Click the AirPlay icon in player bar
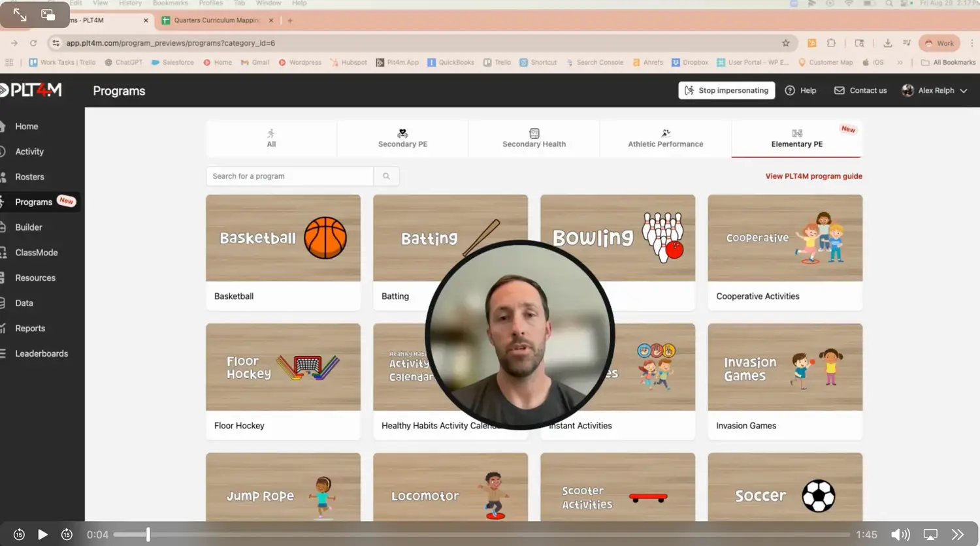The width and height of the screenshot is (980, 546). (930, 534)
